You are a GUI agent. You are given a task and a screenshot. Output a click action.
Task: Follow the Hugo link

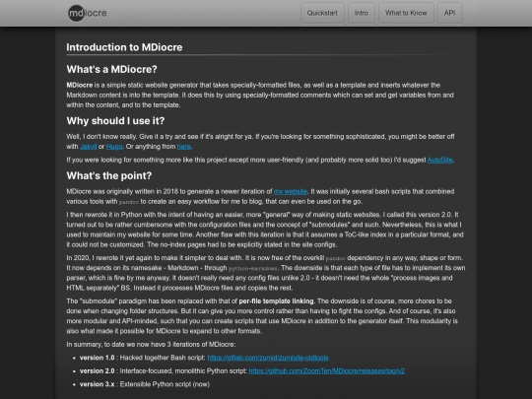(114, 147)
